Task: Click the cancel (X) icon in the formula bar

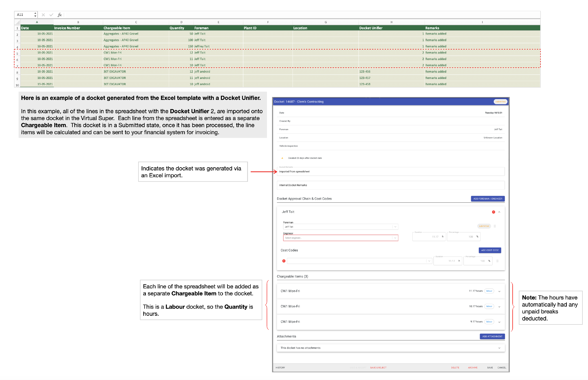Action: pos(43,14)
